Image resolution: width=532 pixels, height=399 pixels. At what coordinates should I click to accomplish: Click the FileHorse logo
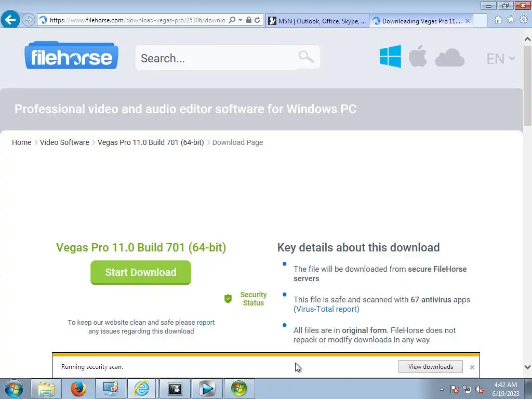pos(71,55)
